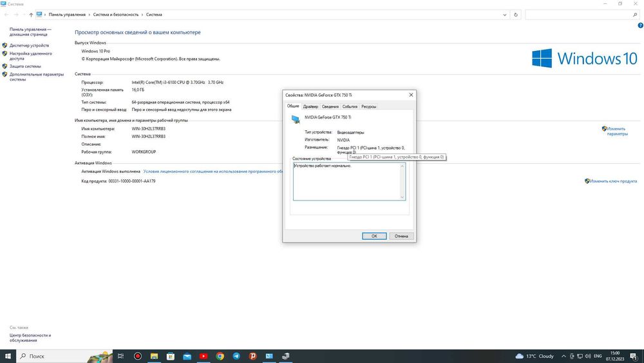This screenshot has height=363, width=644.
Task: Open the red record app on taskbar
Action: pos(138,356)
